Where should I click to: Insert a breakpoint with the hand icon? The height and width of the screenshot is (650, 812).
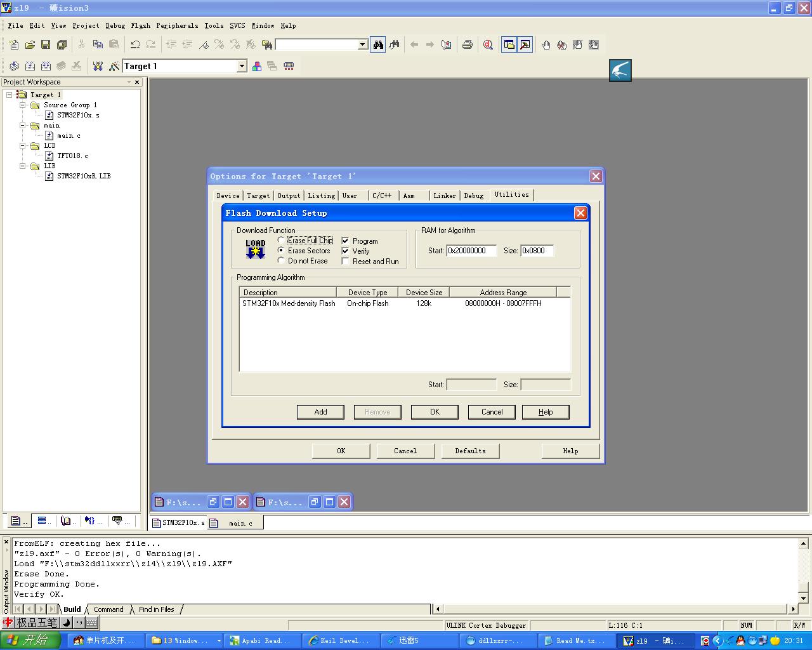click(x=546, y=44)
